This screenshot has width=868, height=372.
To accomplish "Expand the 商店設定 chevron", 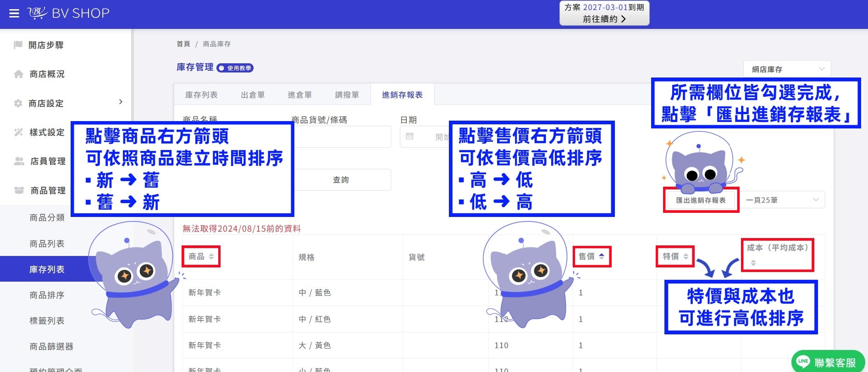I will click(x=121, y=102).
